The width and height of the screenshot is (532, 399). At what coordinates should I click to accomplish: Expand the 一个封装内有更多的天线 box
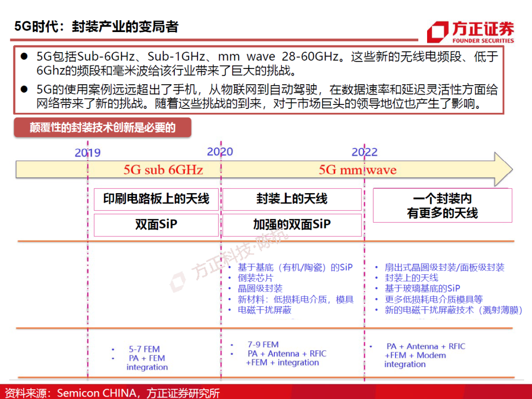coord(442,205)
